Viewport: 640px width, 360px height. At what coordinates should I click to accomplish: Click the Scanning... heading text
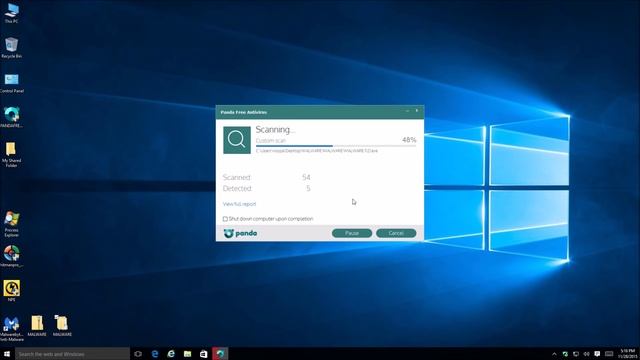pos(275,129)
